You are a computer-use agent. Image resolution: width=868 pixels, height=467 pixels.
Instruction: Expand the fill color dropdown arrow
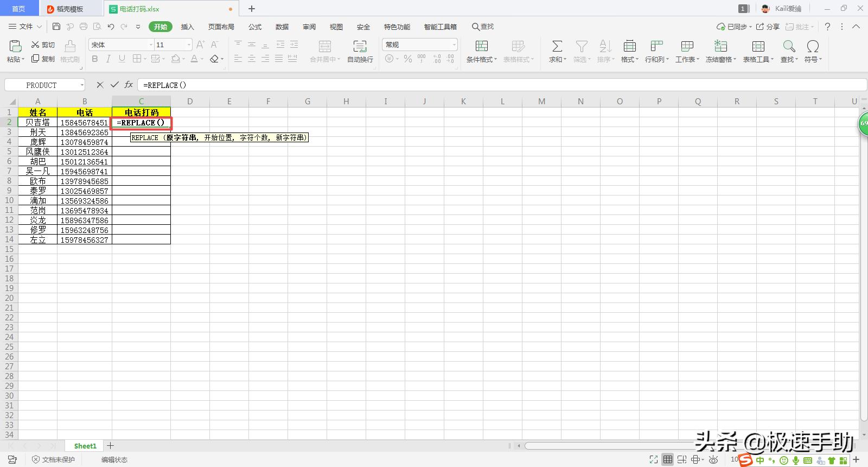click(184, 59)
